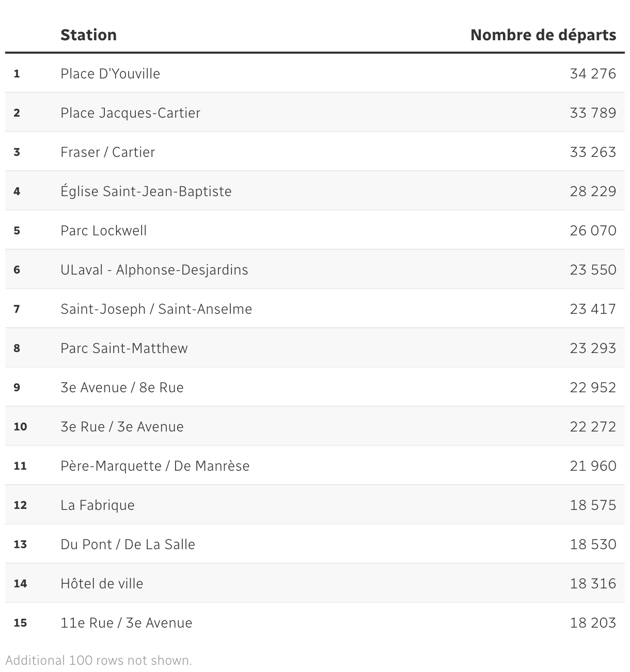Click the Parc Lockwell station name
This screenshot has width=630, height=672.
click(103, 231)
